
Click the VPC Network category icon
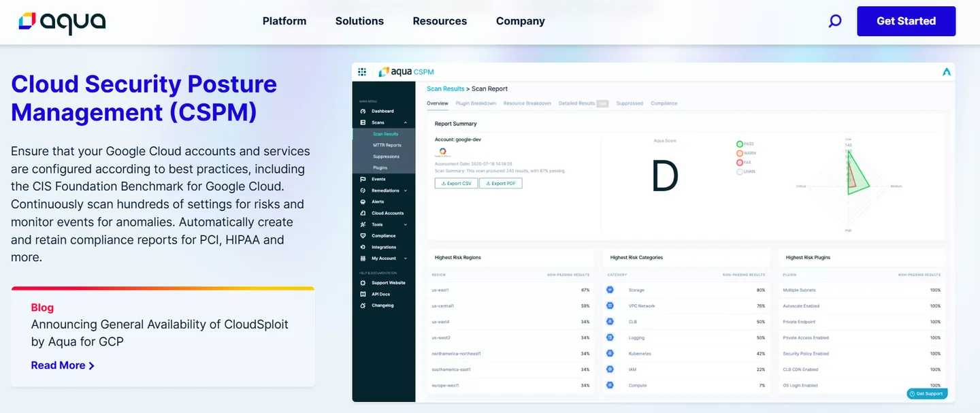[610, 305]
